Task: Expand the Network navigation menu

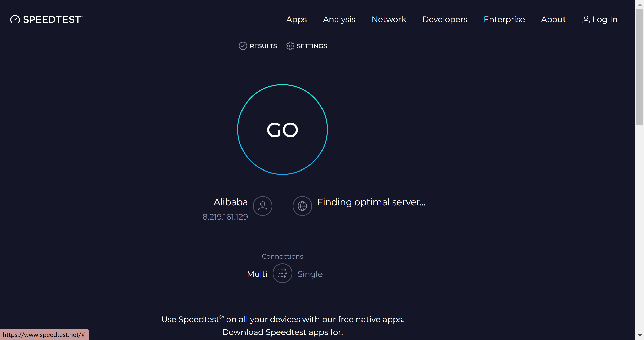Action: click(389, 19)
